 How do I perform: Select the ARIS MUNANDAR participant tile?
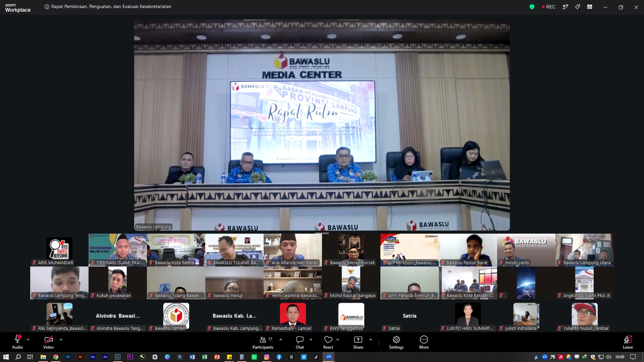coord(60,250)
